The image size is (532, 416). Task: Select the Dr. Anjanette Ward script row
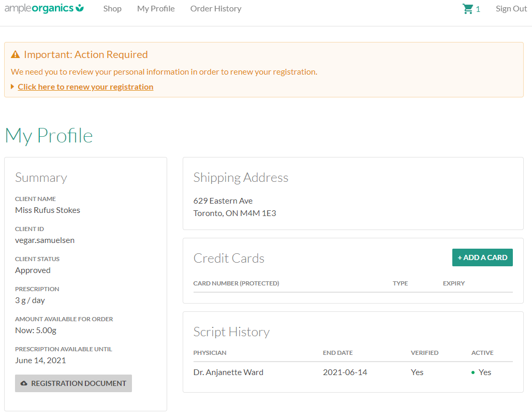(x=228, y=372)
